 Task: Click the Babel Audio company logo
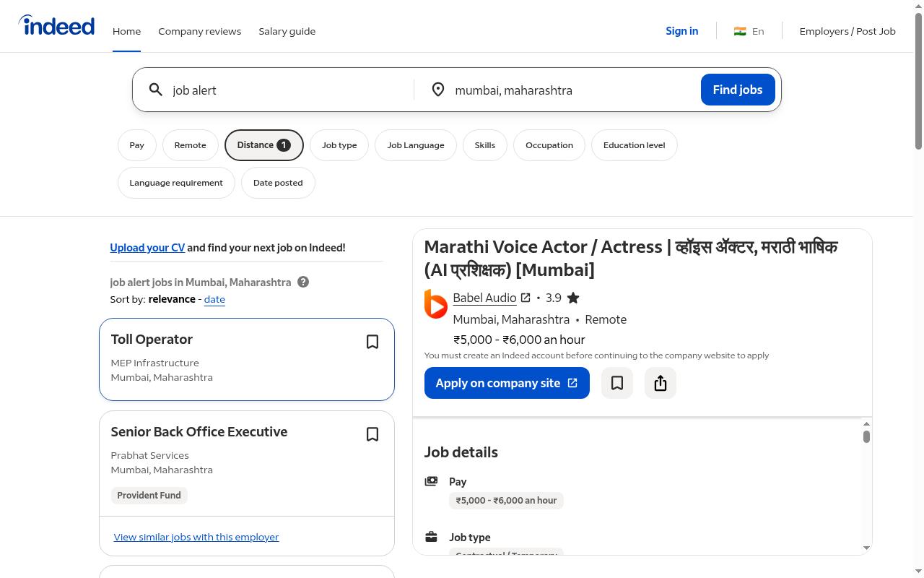pyautogui.click(x=436, y=304)
